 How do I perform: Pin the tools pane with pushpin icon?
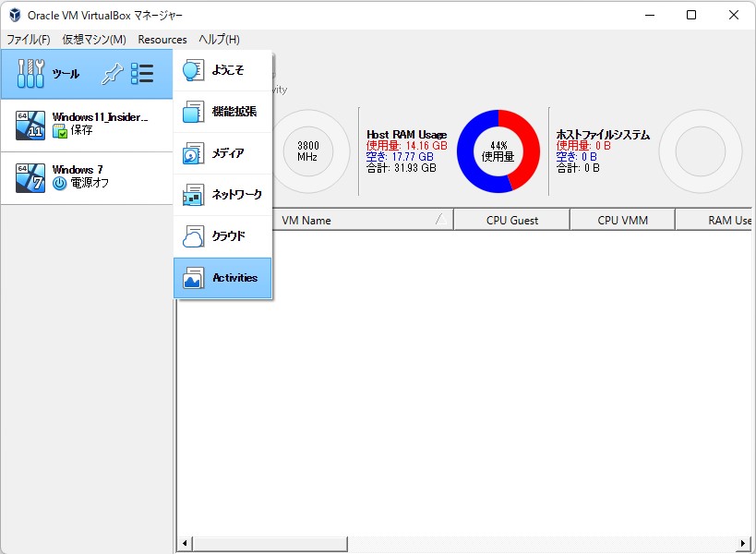pyautogui.click(x=112, y=74)
